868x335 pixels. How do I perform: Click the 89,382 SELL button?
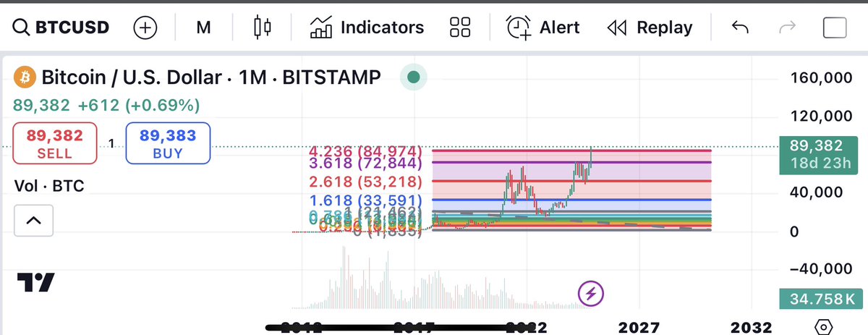point(55,143)
